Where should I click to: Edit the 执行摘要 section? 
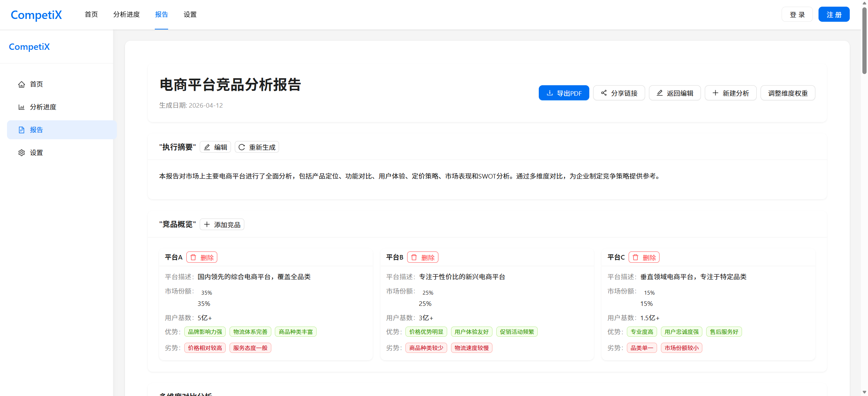[x=215, y=147]
